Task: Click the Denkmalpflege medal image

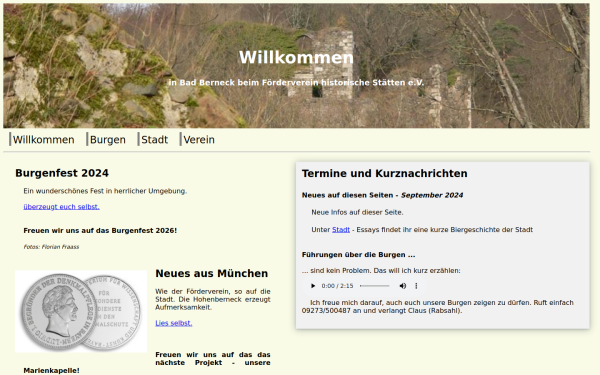Action: coord(81,311)
